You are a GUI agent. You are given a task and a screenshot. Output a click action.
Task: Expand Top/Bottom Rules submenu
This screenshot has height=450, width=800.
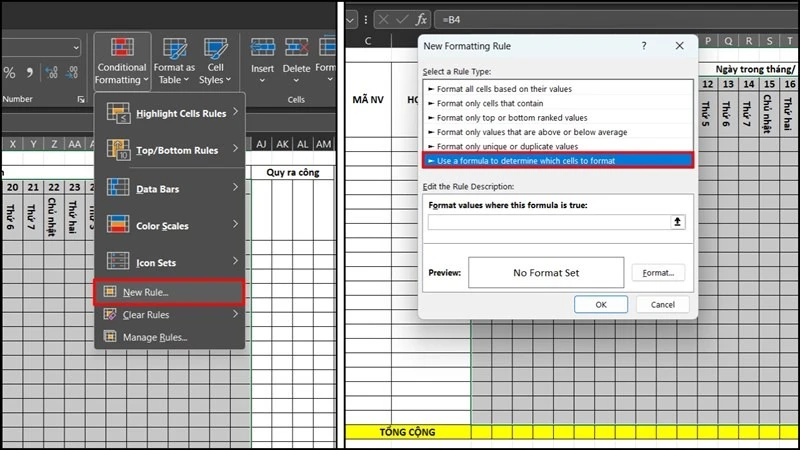(x=171, y=150)
